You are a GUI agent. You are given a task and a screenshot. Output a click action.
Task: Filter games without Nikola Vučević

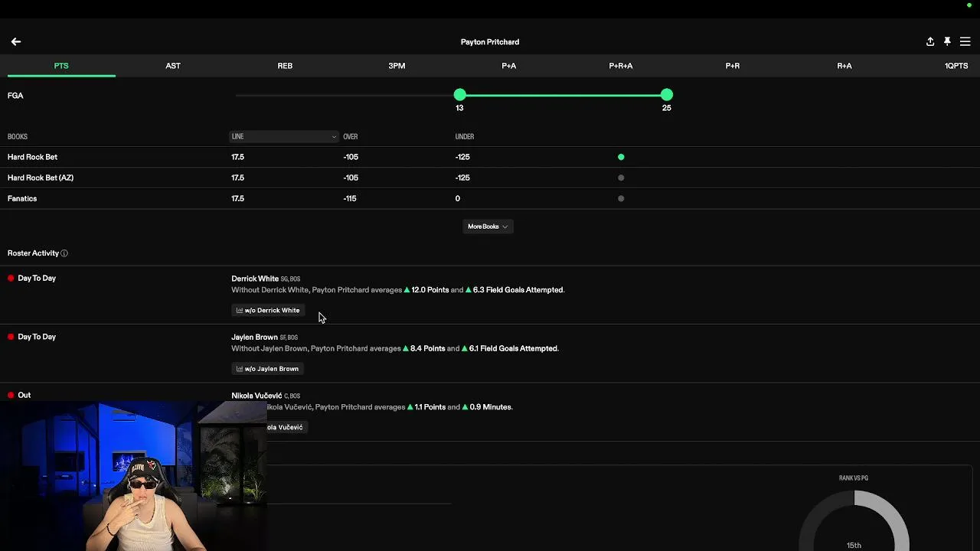point(286,427)
